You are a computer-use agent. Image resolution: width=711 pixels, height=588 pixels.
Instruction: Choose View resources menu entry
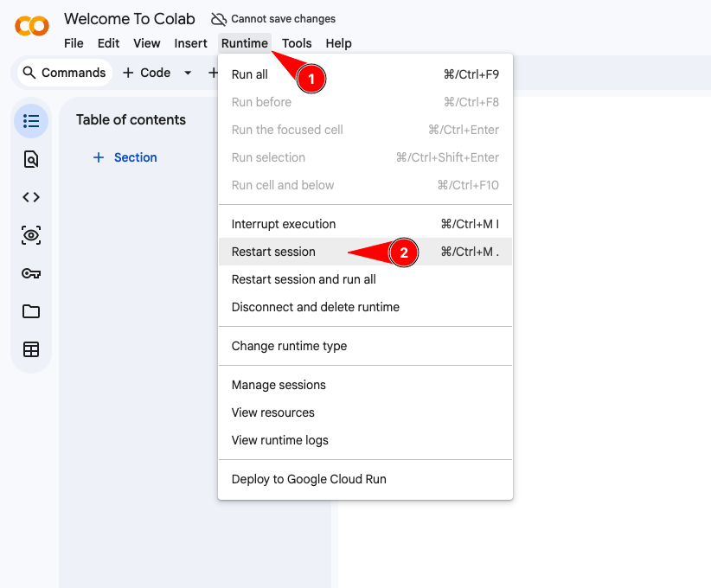tap(365, 412)
